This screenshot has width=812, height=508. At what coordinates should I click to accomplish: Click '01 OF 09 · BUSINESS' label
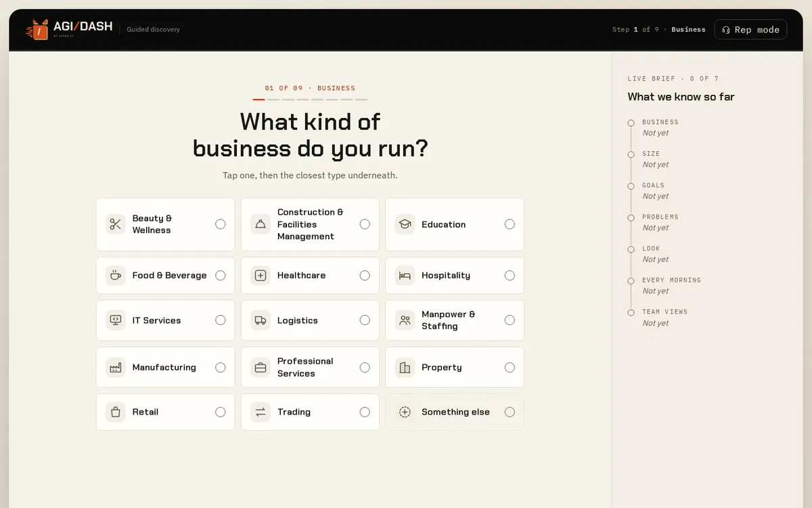click(310, 88)
